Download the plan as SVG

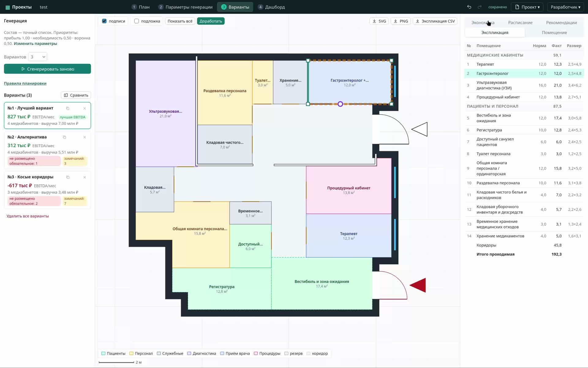pos(379,21)
